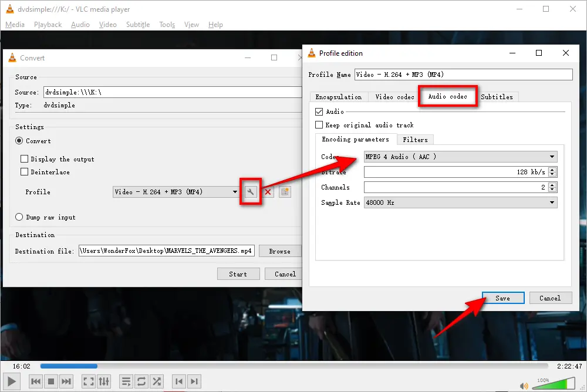Open the Sample Rate dropdown

coord(460,202)
